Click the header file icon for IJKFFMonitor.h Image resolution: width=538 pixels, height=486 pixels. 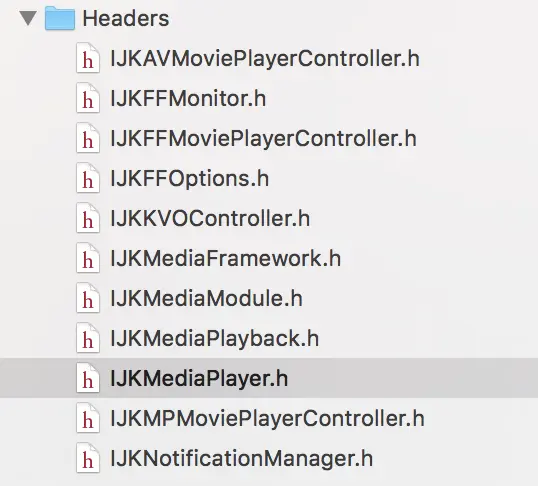88,98
